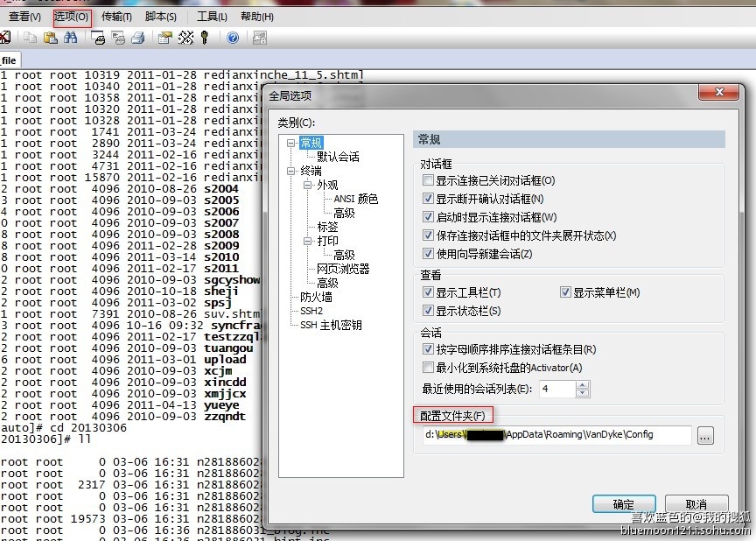Click the Print icon in the toolbar
Image resolution: width=756 pixels, height=541 pixels.
(x=138, y=39)
